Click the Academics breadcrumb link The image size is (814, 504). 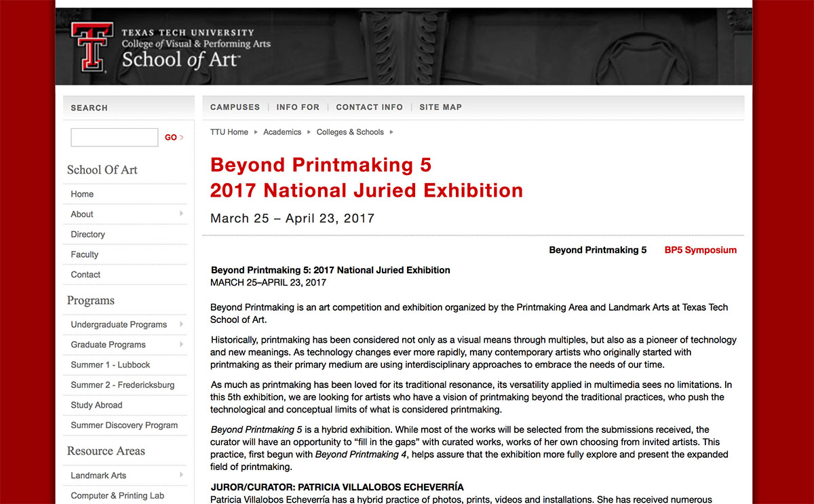282,132
